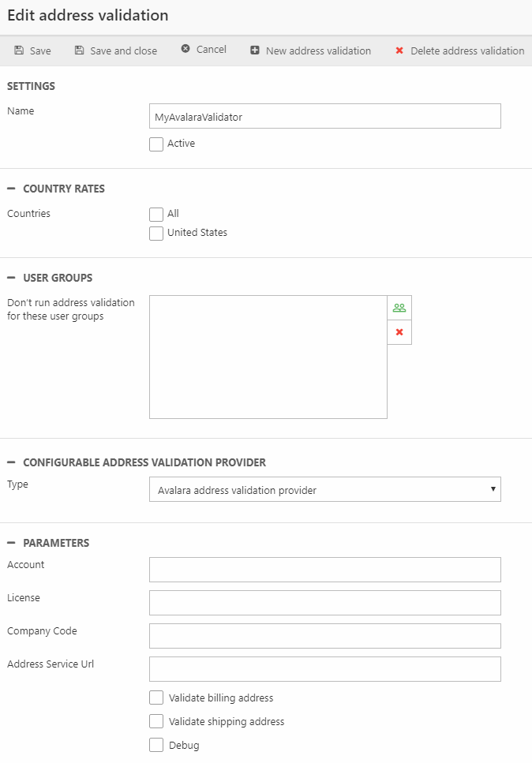Toggle the Debug checkbox
Image resolution: width=532 pixels, height=763 pixels.
pos(156,746)
